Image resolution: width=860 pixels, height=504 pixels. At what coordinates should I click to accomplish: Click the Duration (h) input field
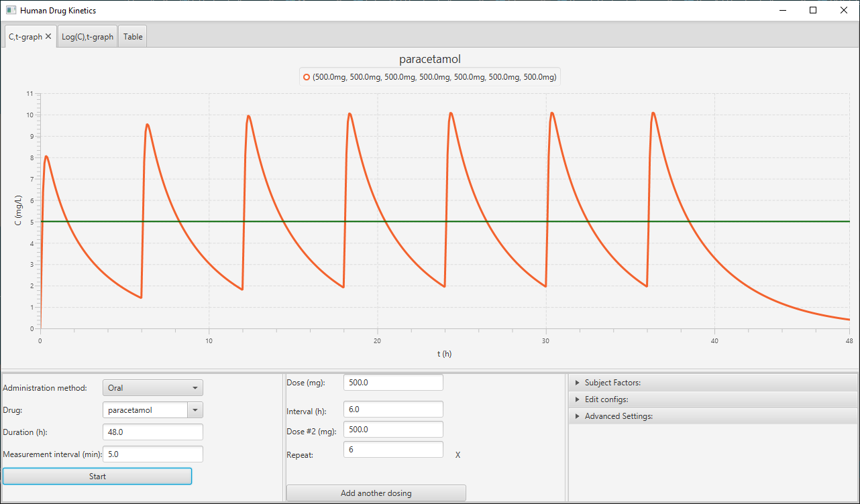pos(152,432)
